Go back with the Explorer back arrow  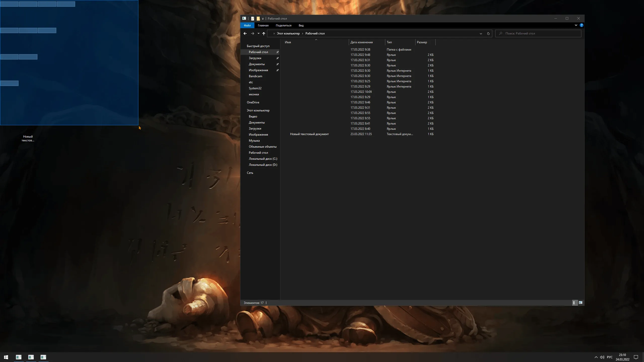pyautogui.click(x=245, y=33)
